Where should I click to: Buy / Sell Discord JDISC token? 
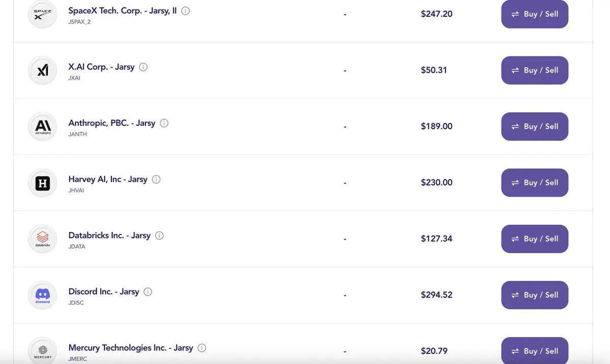tap(535, 295)
